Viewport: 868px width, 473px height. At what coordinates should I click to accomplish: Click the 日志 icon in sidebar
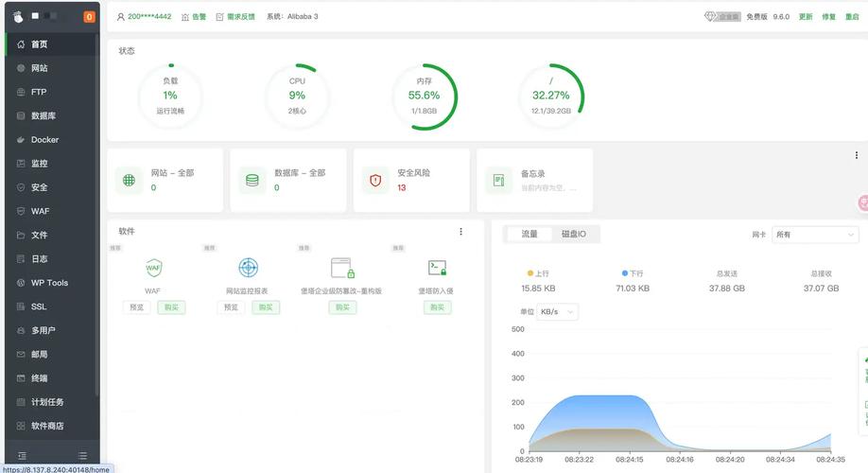[21, 258]
